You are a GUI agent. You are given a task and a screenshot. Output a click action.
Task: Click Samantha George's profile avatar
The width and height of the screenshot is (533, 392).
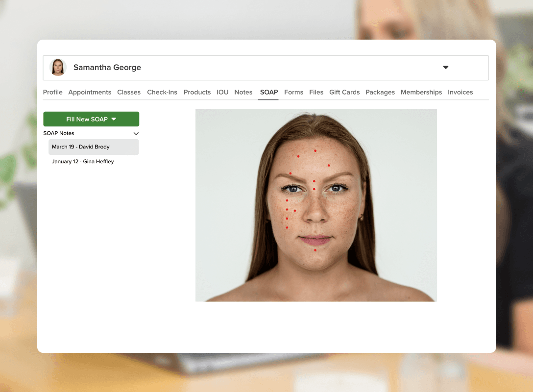58,68
